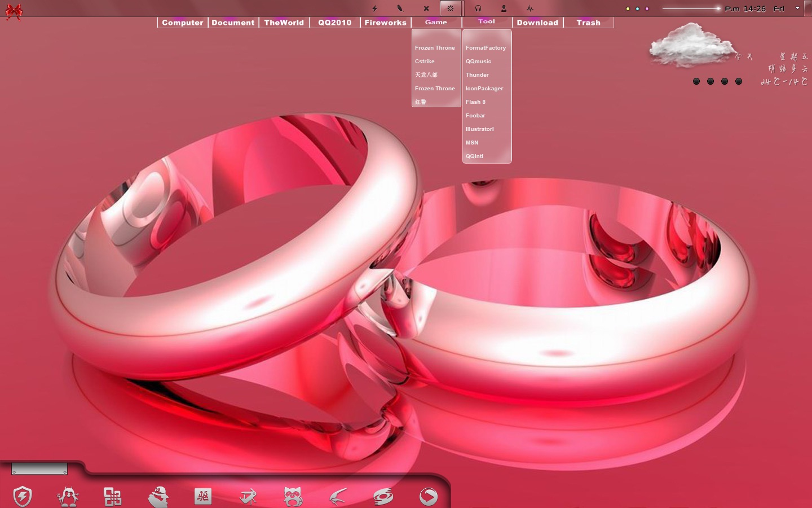Click the pulse waveform icon in top bar
This screenshot has height=508, width=812.
click(530, 8)
